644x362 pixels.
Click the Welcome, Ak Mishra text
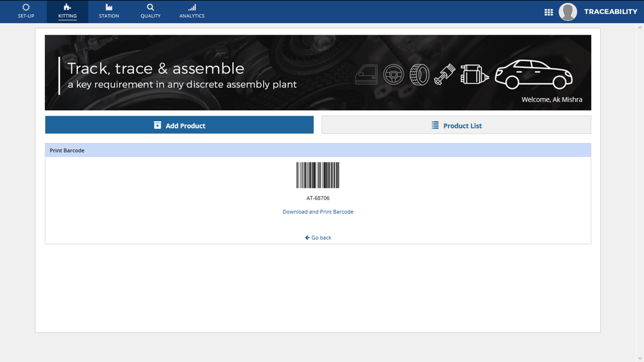(x=552, y=100)
